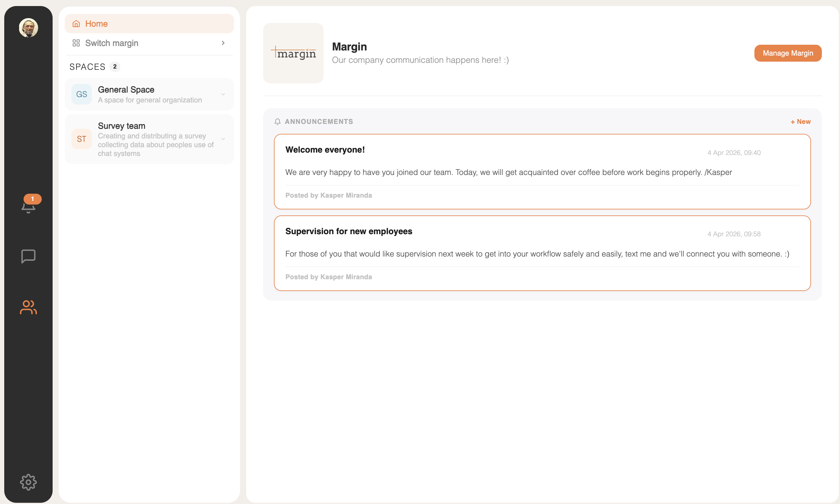Expand the General Space chevron
Image resolution: width=840 pixels, height=504 pixels.
tap(223, 94)
